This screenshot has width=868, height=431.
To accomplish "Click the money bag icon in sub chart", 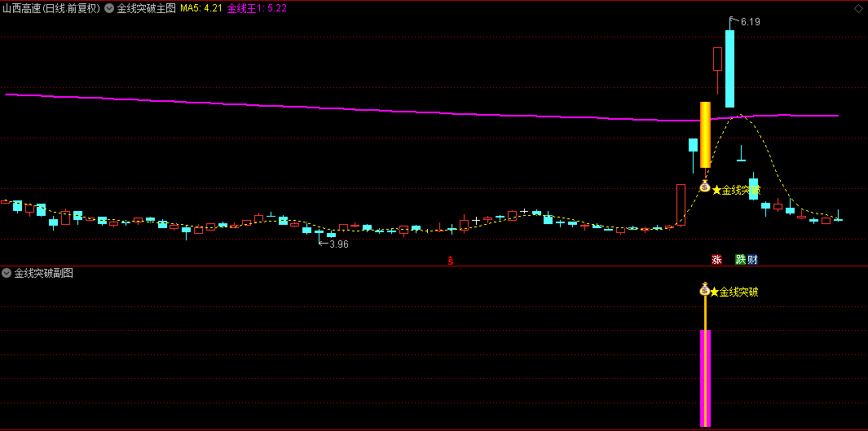I will pyautogui.click(x=705, y=288).
